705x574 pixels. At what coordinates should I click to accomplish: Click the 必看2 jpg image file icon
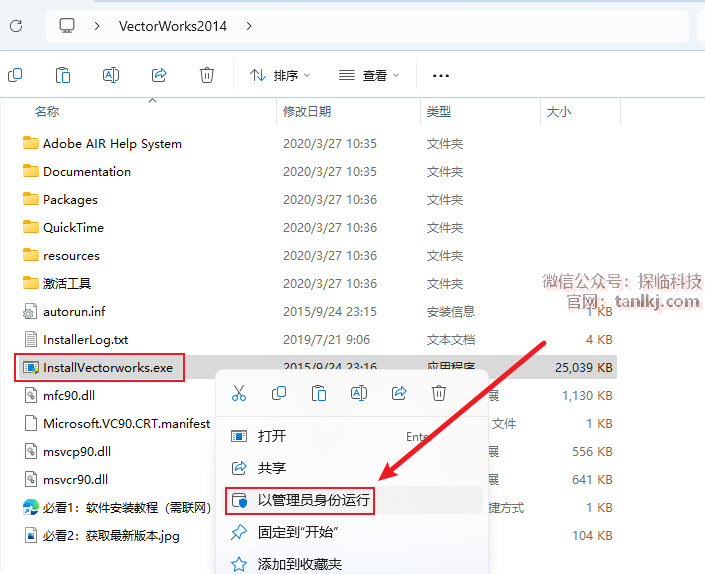point(31,535)
